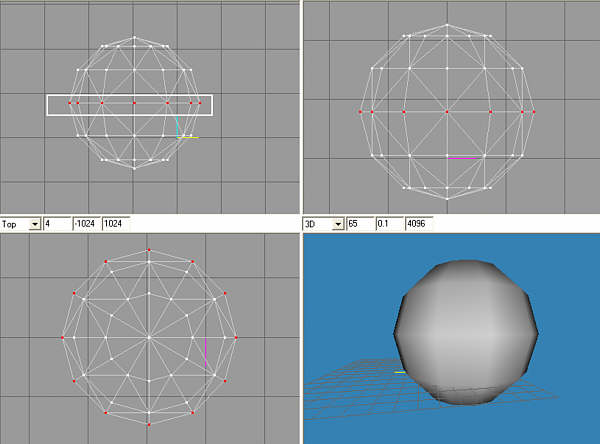The image size is (600, 444).
Task: Click the topmost red vertex in the Top view
Action: 149,250
